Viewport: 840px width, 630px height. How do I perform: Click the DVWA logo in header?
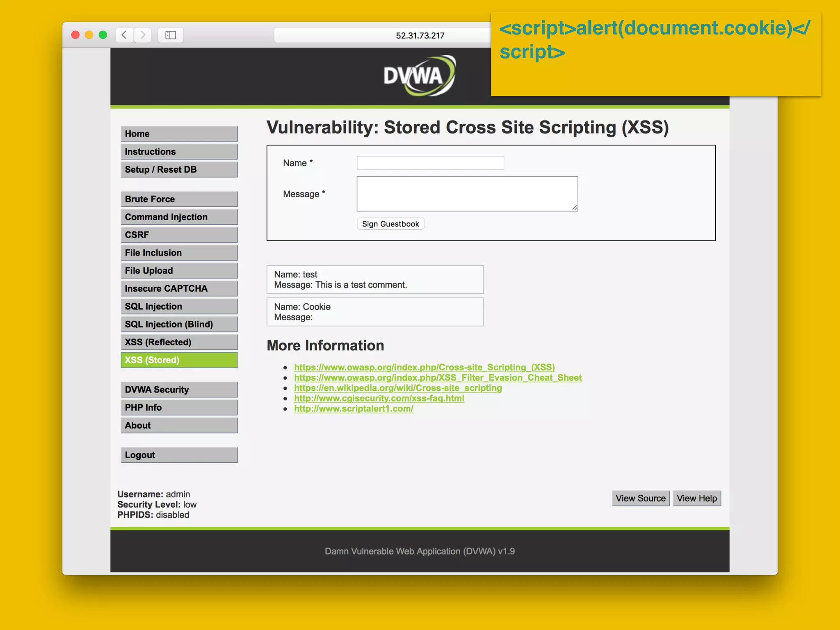point(419,76)
